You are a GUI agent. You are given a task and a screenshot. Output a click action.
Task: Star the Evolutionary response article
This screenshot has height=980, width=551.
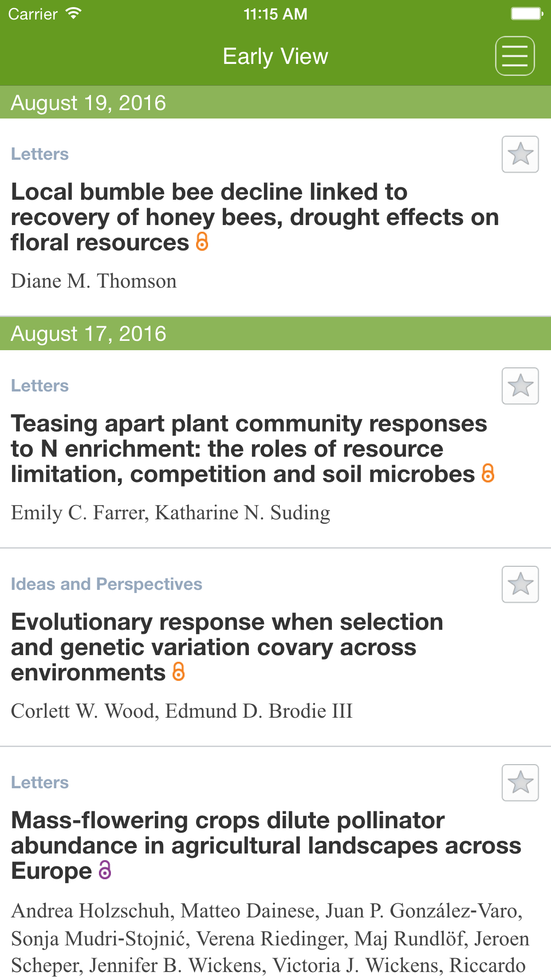[520, 584]
